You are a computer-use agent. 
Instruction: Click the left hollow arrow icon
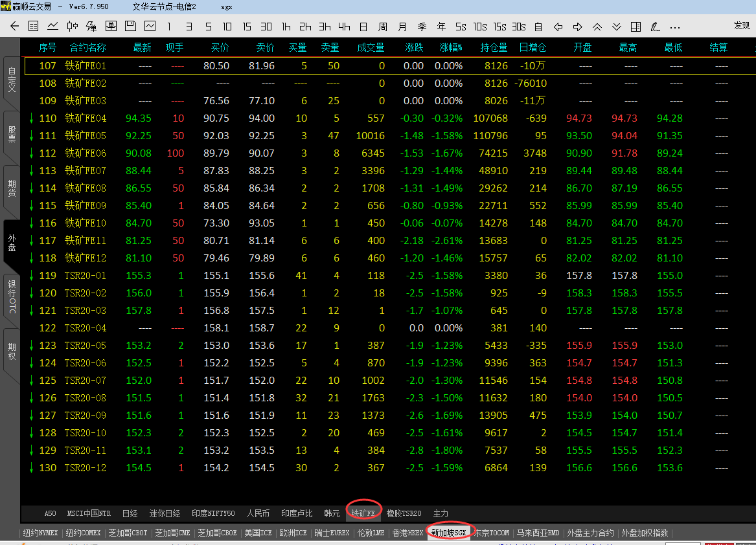pyautogui.click(x=558, y=27)
